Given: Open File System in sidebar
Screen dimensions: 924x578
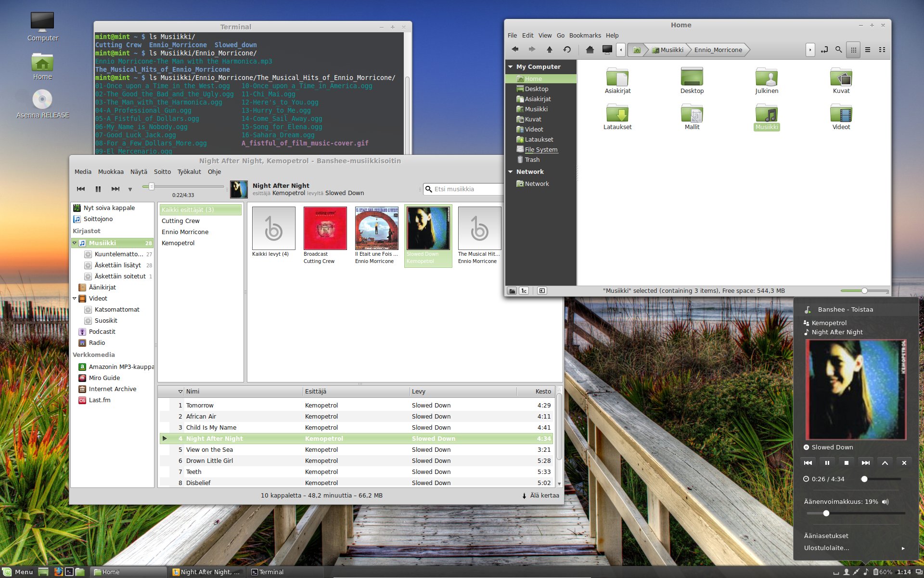Looking at the screenshot, I should pyautogui.click(x=541, y=149).
